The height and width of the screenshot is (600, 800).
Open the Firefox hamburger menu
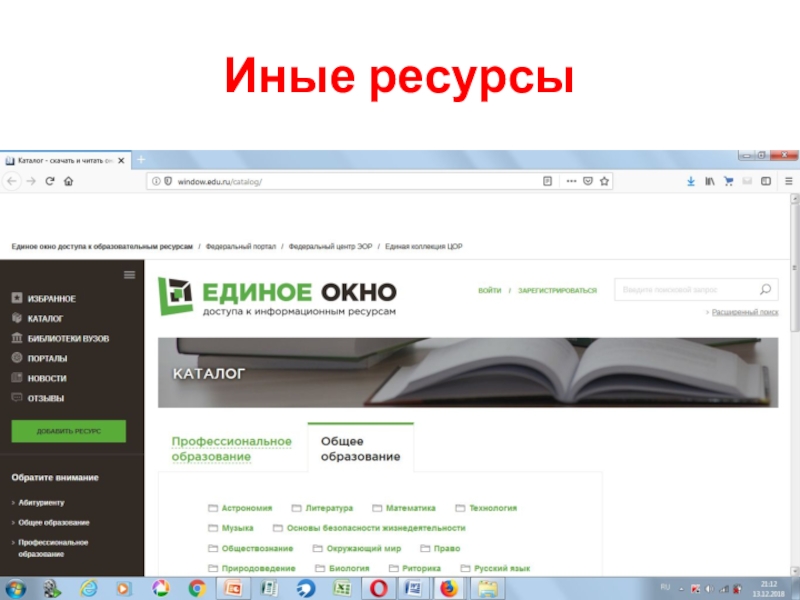(x=789, y=181)
